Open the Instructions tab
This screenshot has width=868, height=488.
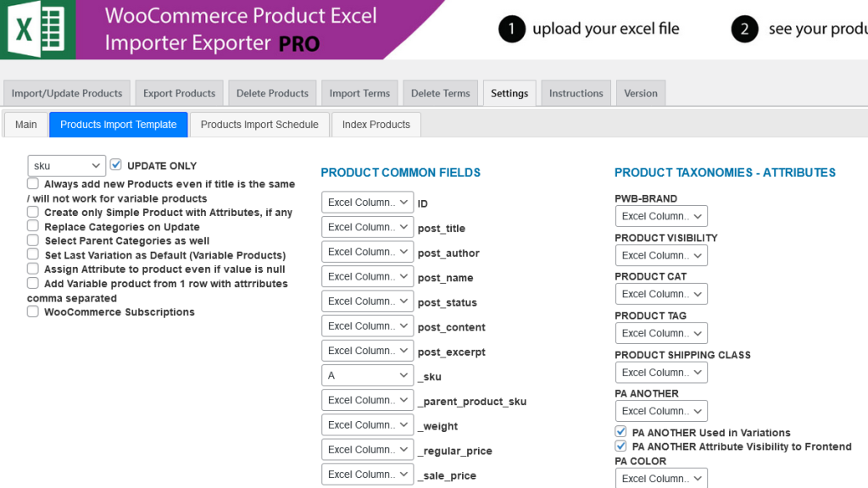[x=576, y=93]
